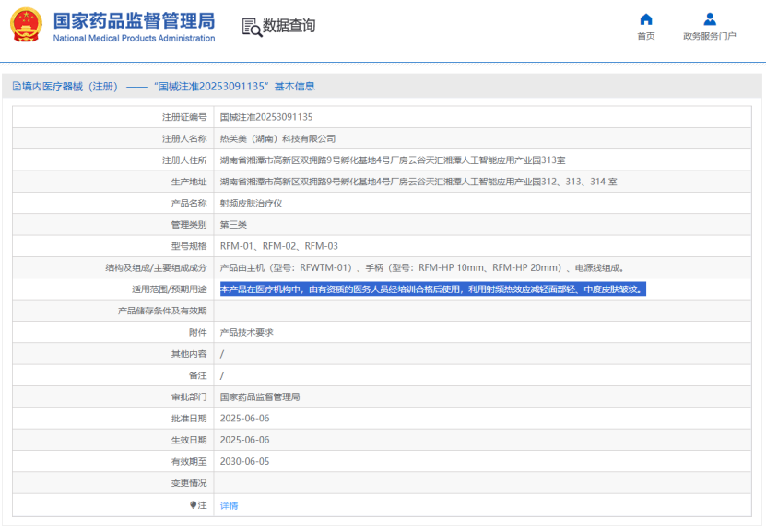Click the 数据查询 magnifier document icon

tap(251, 27)
